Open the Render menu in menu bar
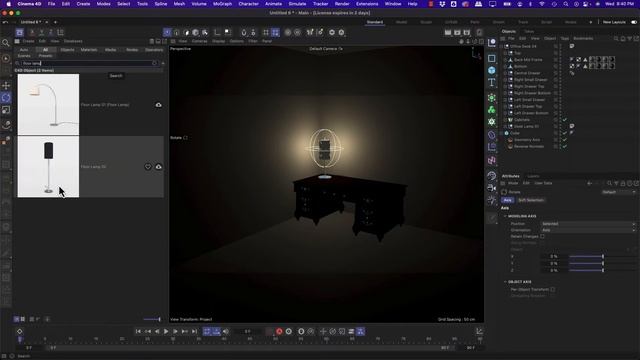Image resolution: width=640 pixels, height=360 pixels. 342,4
